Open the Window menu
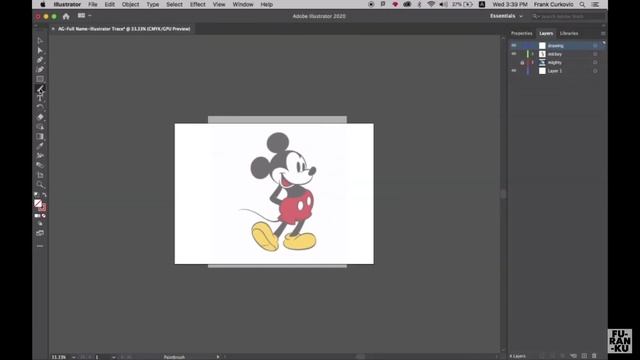The width and height of the screenshot is (640, 360). (x=243, y=4)
